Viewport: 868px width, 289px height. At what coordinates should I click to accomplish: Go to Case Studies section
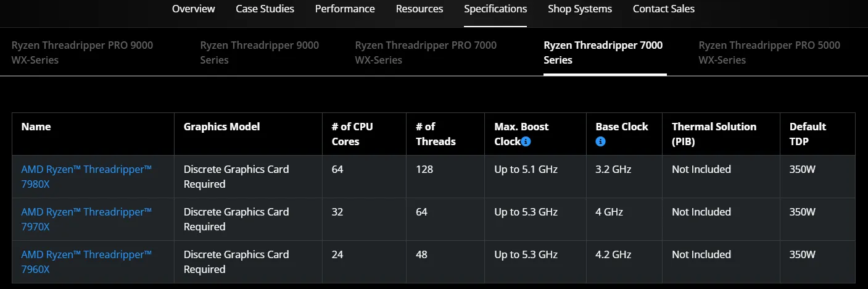tap(265, 9)
